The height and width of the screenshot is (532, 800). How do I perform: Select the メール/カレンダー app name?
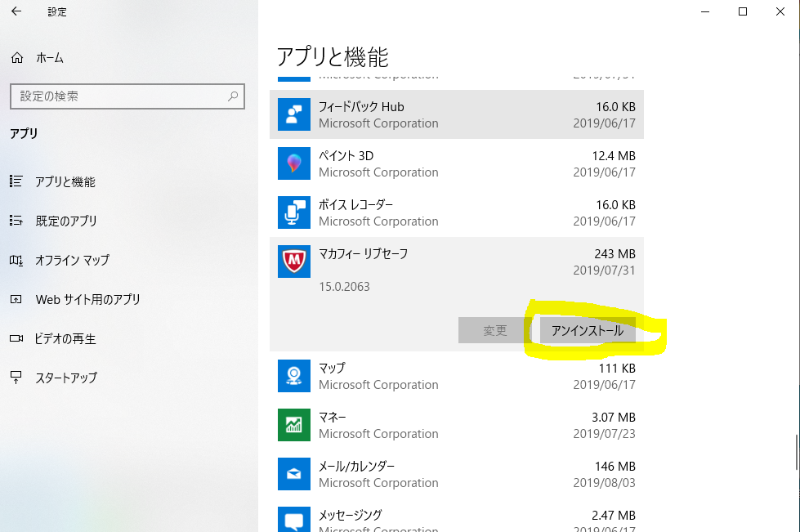click(x=356, y=466)
